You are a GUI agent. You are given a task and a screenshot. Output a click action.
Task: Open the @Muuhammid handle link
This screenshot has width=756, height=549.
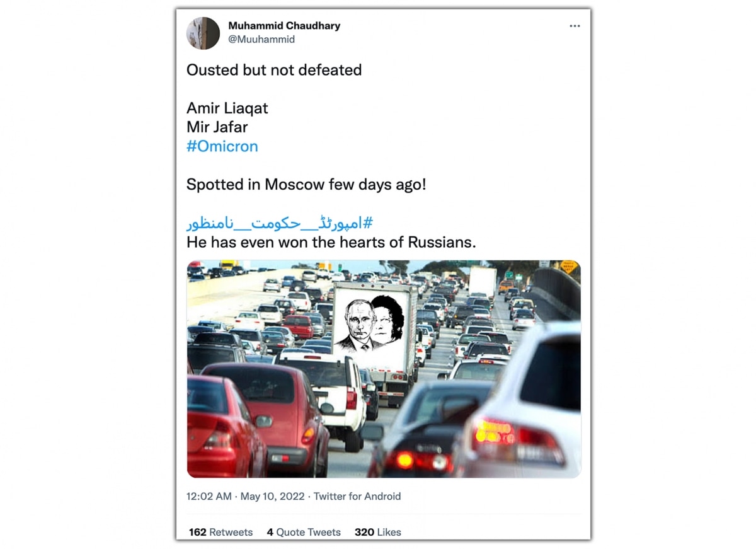point(261,39)
